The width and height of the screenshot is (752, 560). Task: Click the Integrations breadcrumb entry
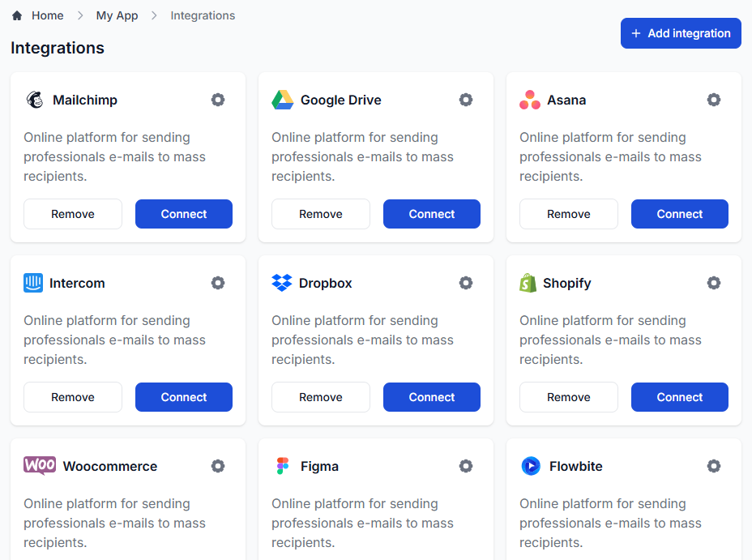(x=202, y=15)
